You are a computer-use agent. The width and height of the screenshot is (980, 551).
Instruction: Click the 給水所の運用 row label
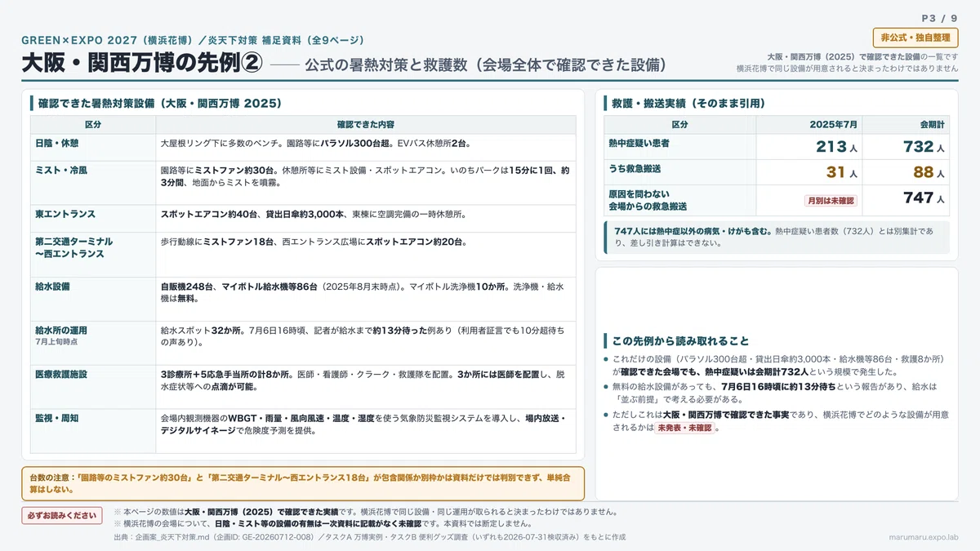click(x=61, y=331)
